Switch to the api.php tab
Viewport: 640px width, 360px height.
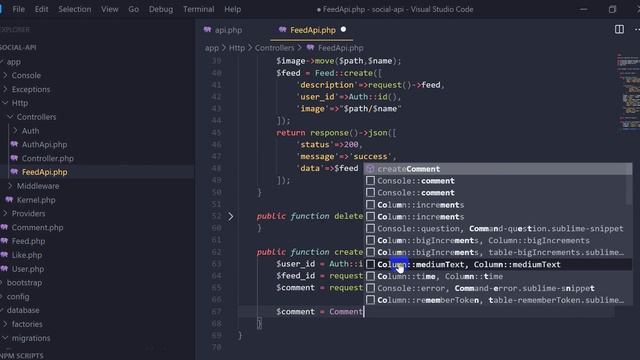pos(229,30)
